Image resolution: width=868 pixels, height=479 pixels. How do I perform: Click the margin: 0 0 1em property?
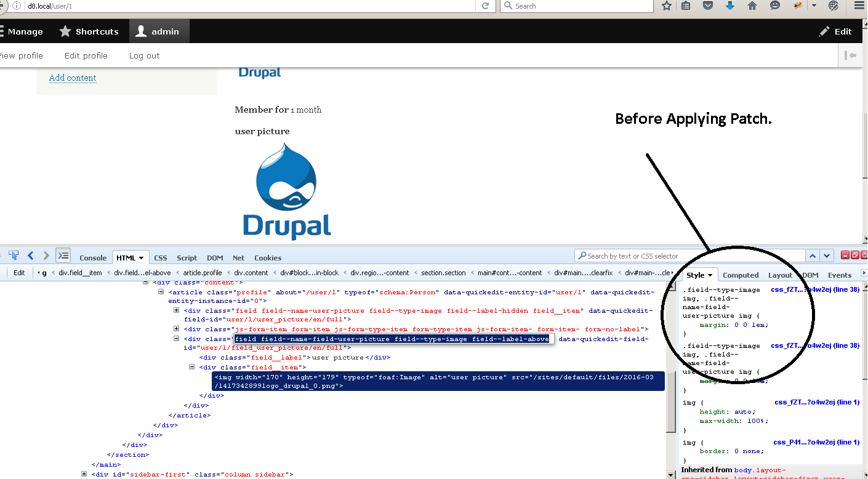tap(734, 324)
